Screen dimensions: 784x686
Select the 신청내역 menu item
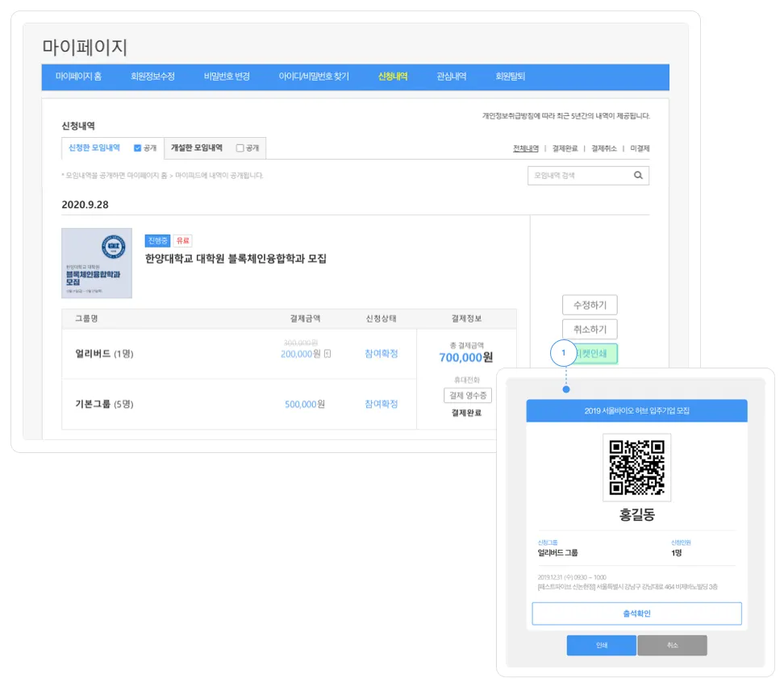(393, 77)
